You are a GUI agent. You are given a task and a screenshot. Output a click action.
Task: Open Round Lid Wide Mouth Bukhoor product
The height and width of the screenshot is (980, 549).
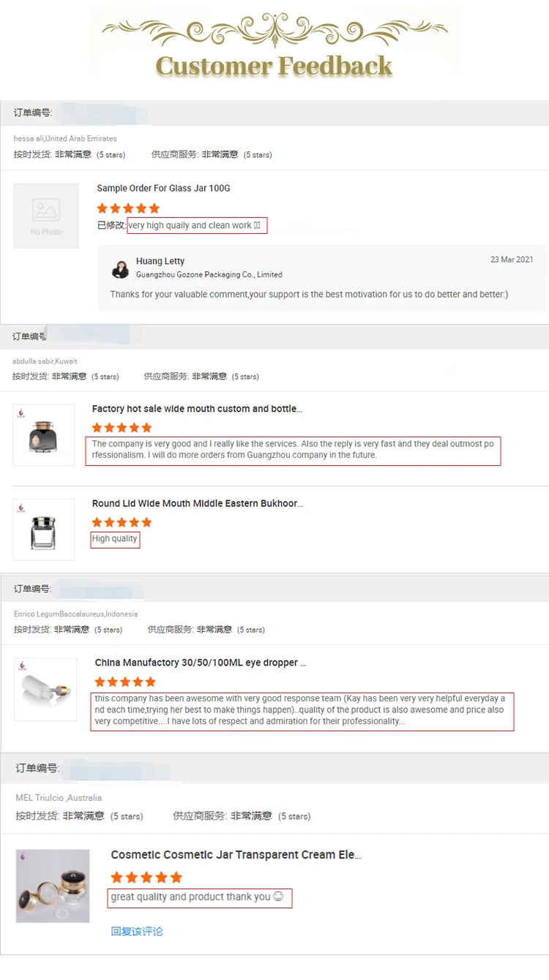(x=197, y=504)
